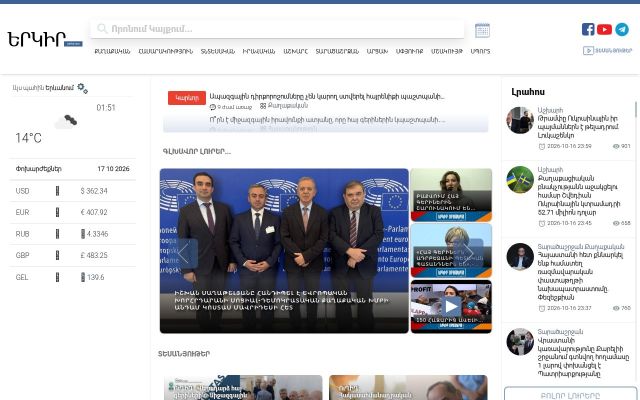
Task: Open the ՍՓՅՈՒՌՔ menu section
Action: pyautogui.click(x=409, y=51)
